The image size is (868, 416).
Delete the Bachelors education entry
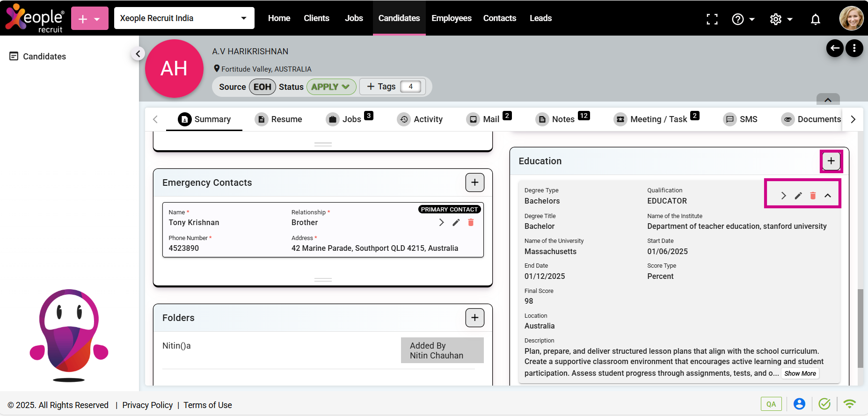point(813,196)
